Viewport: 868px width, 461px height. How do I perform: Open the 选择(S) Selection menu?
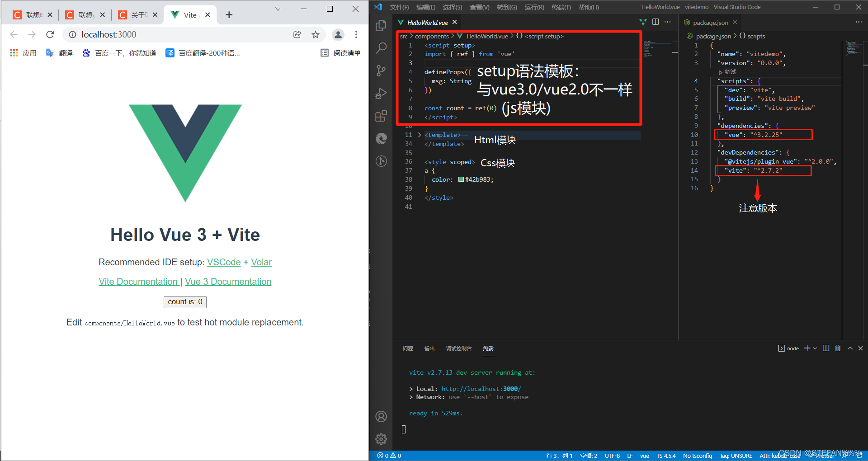(x=453, y=7)
